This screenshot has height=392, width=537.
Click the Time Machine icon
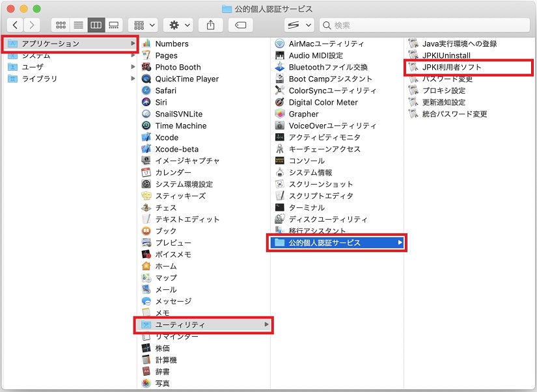click(x=146, y=125)
